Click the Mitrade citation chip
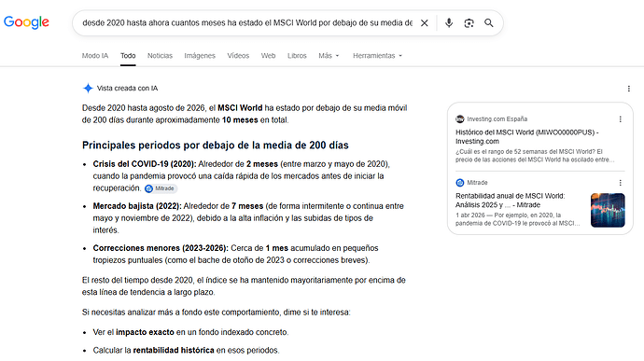 pos(161,188)
